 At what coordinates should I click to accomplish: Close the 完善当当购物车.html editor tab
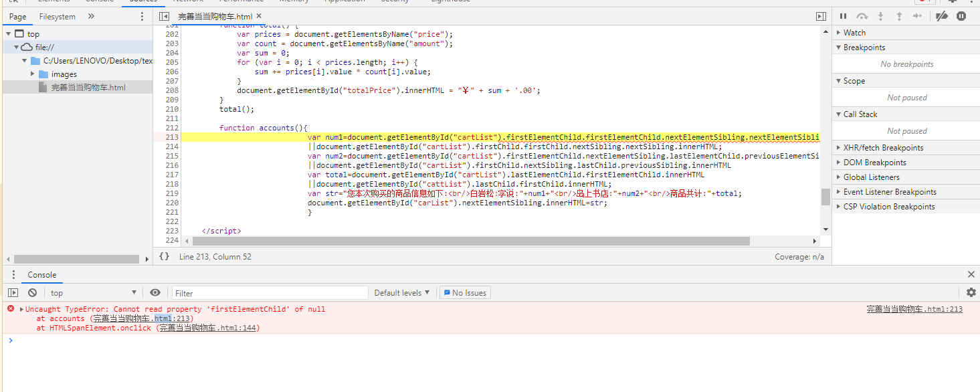point(260,16)
